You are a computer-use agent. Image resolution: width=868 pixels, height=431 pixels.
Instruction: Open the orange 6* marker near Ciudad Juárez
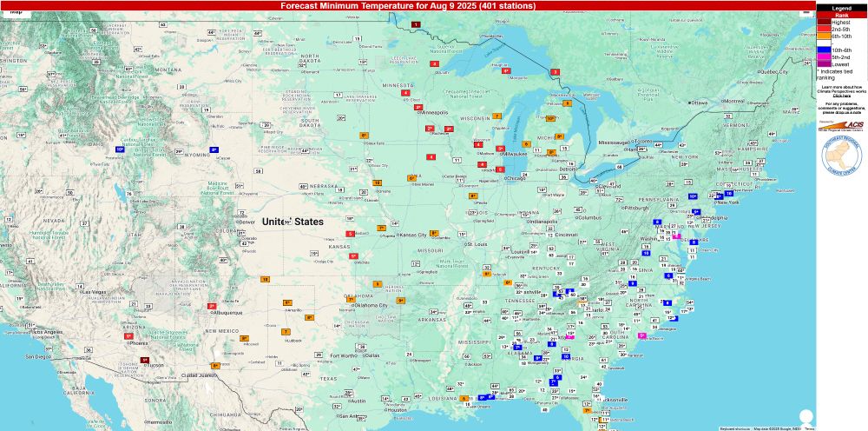pos(215,366)
